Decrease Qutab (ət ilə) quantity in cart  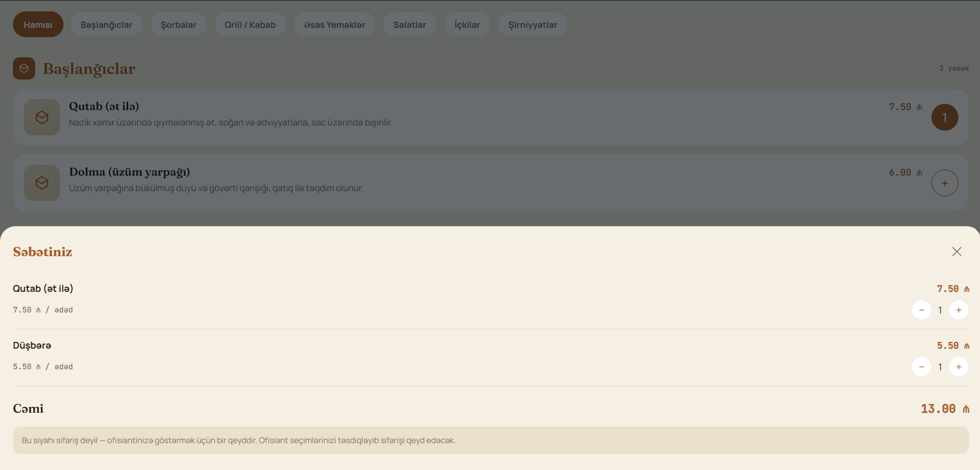(922, 310)
